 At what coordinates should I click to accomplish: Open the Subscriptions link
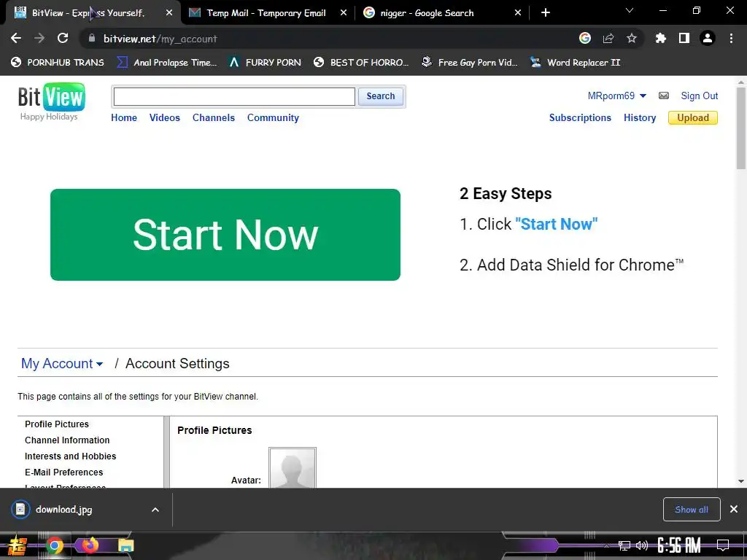click(x=580, y=117)
